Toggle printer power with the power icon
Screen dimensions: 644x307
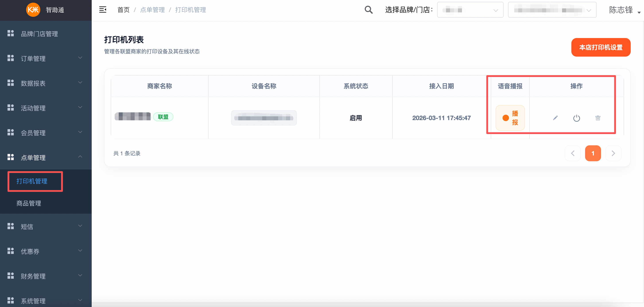[576, 118]
